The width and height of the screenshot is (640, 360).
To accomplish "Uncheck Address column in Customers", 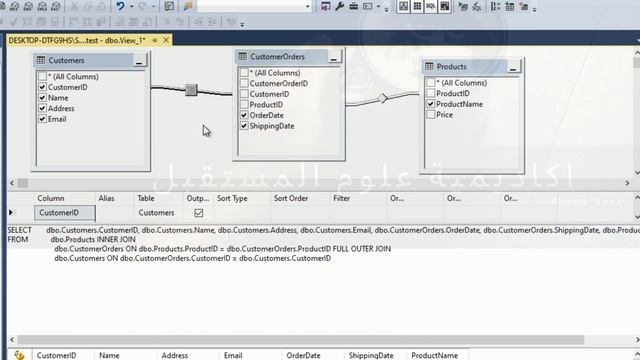I will 42,108.
